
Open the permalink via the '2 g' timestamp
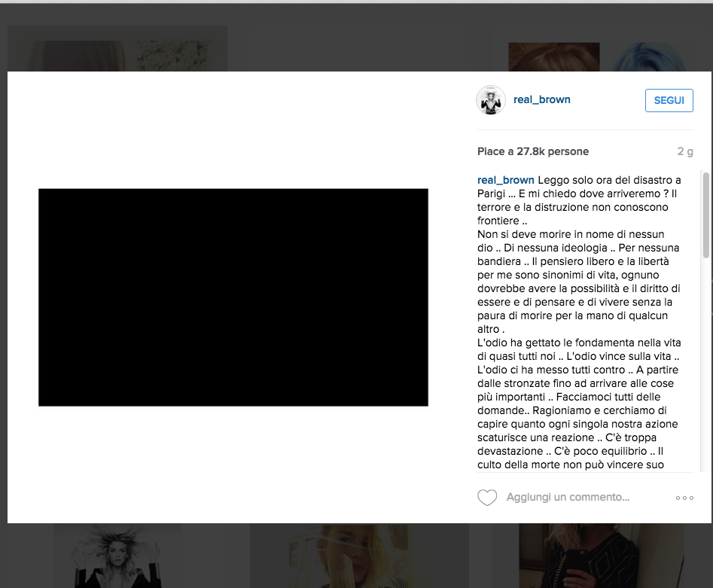coord(684,151)
